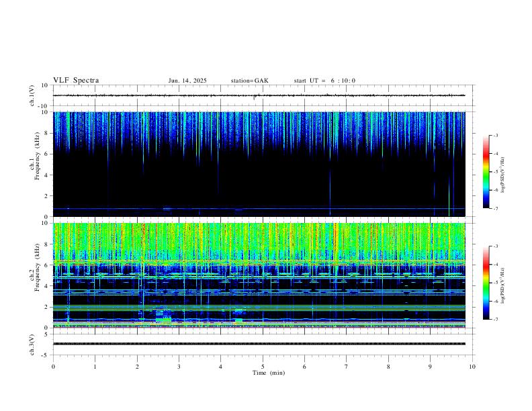Click the '-3' label on the ch.1 colorbar
Screen dimensions: 532x411
tap(495, 135)
